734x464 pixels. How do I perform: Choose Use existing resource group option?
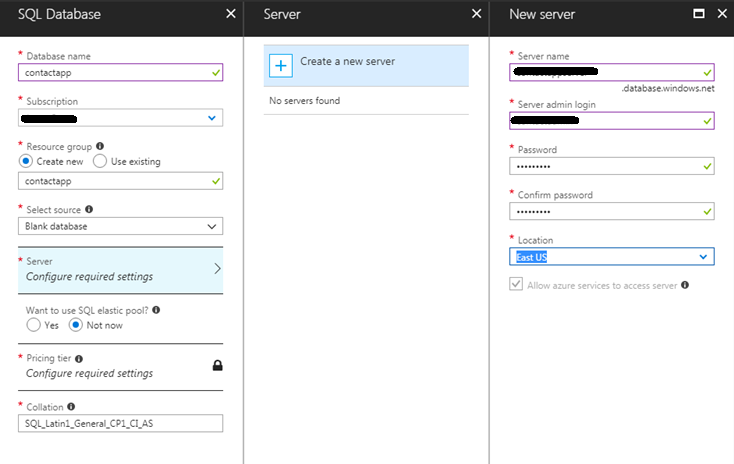click(100, 161)
